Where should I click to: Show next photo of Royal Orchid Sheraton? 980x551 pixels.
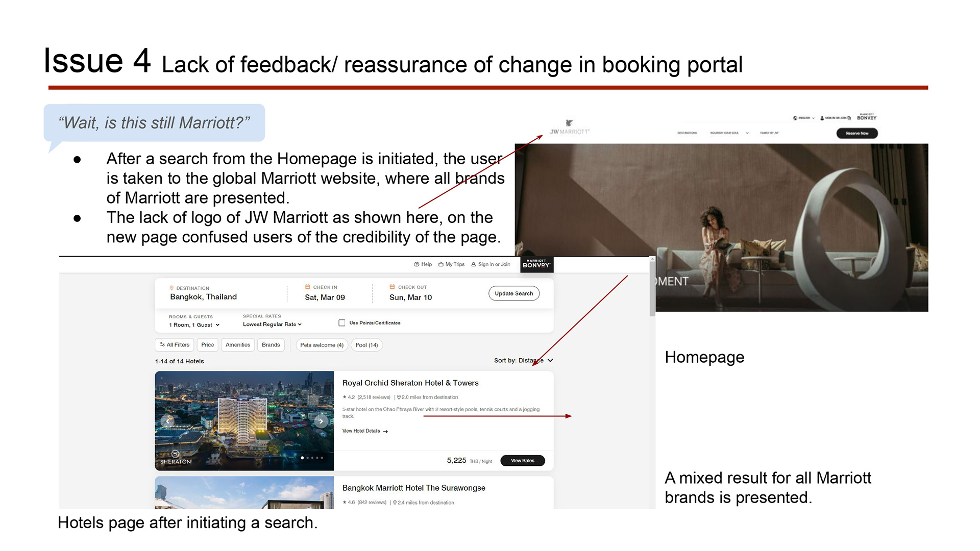click(321, 421)
